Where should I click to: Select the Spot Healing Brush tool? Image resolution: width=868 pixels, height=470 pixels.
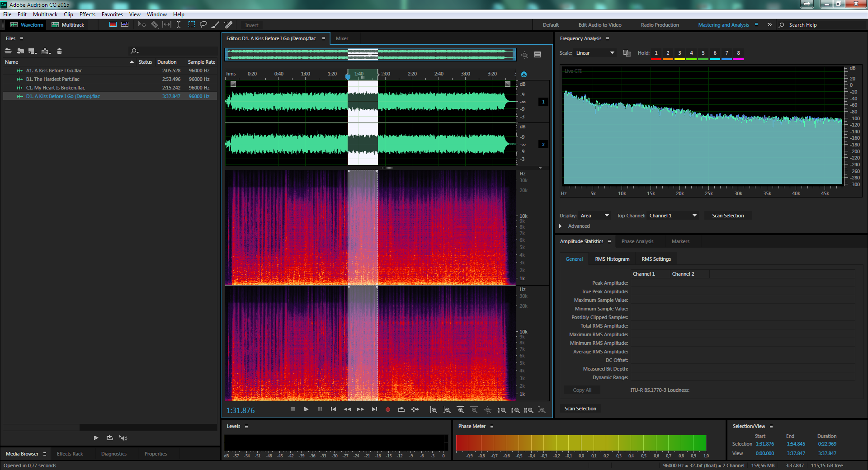point(228,24)
